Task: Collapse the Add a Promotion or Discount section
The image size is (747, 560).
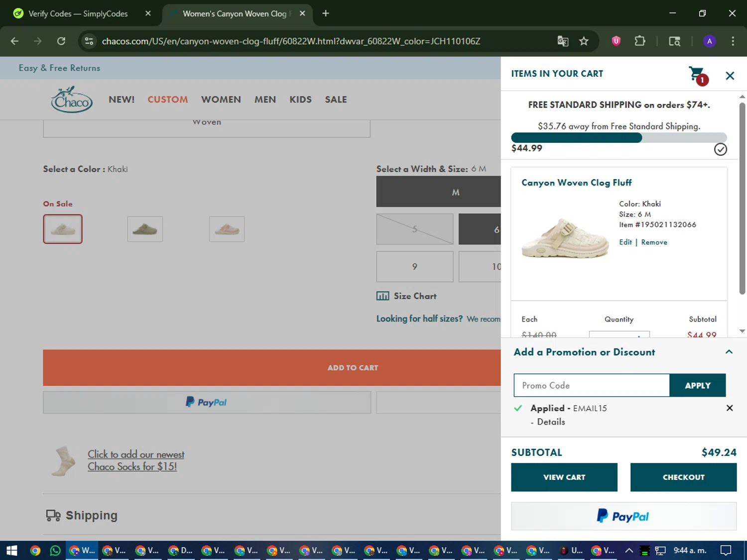Action: (729, 352)
